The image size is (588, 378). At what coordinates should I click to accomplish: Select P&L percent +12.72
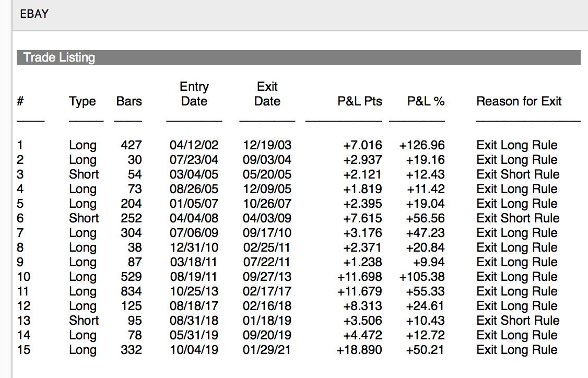[x=425, y=335]
